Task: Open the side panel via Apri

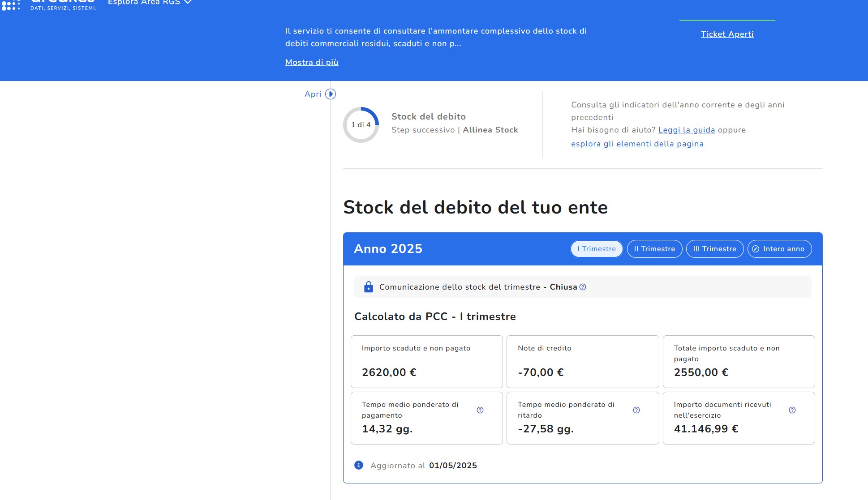Action: click(313, 94)
